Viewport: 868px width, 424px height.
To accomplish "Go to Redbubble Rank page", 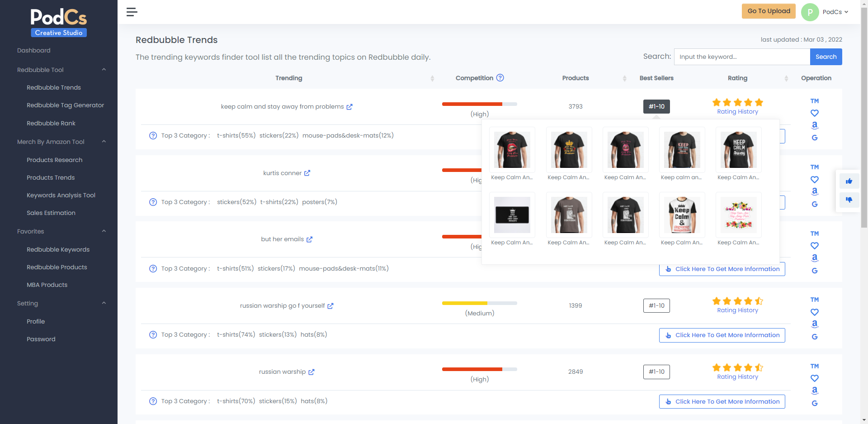I will pyautogui.click(x=51, y=123).
